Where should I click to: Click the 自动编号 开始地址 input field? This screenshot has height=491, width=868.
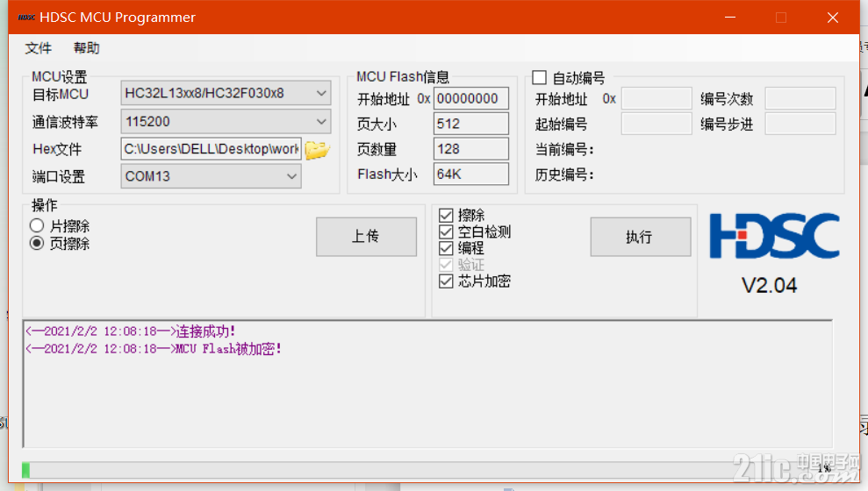point(656,98)
